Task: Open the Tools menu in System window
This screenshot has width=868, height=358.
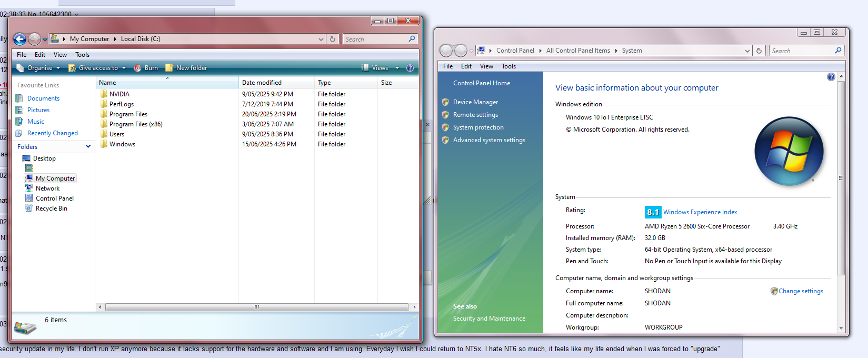Action: [508, 66]
